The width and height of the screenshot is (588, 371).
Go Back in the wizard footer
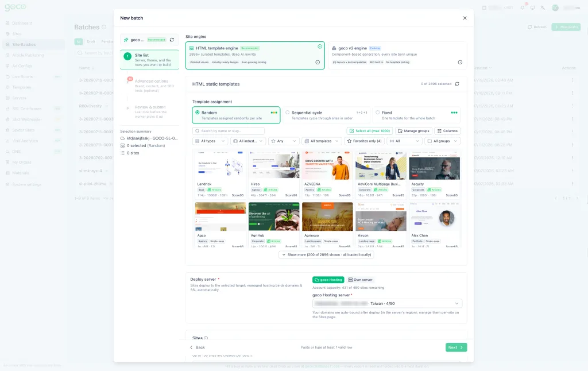tap(198, 347)
